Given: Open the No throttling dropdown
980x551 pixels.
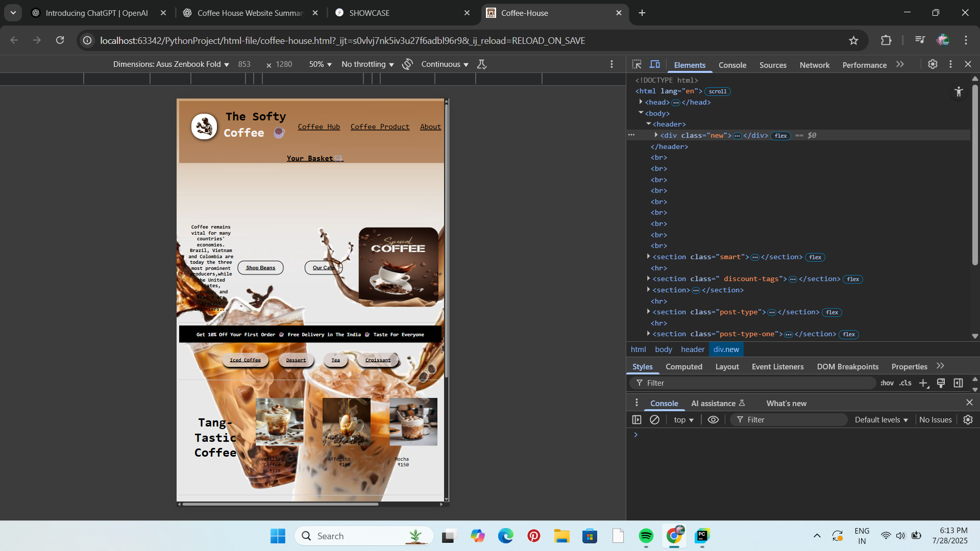Looking at the screenshot, I should [367, 64].
